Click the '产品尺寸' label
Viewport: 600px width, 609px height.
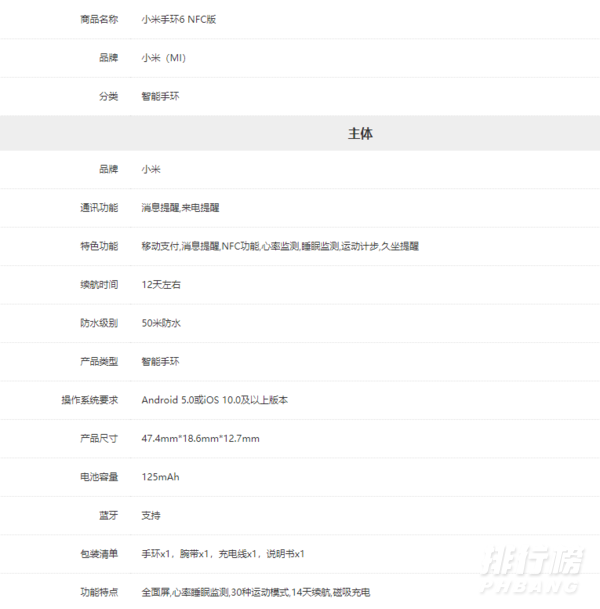99,438
